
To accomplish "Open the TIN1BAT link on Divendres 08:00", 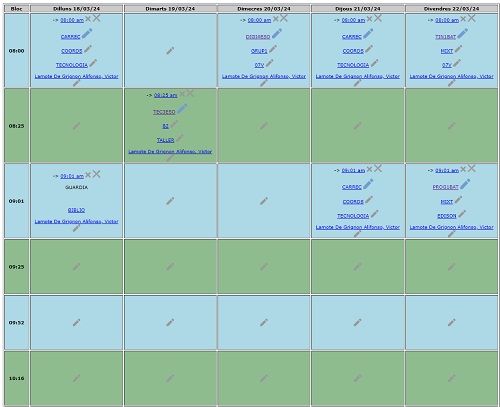I will (x=445, y=37).
